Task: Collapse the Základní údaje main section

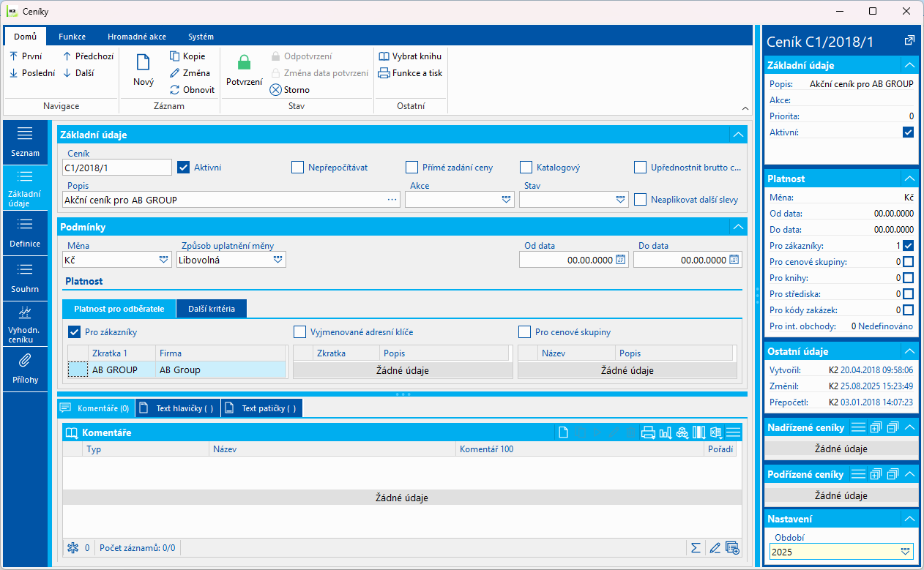Action: (x=739, y=135)
